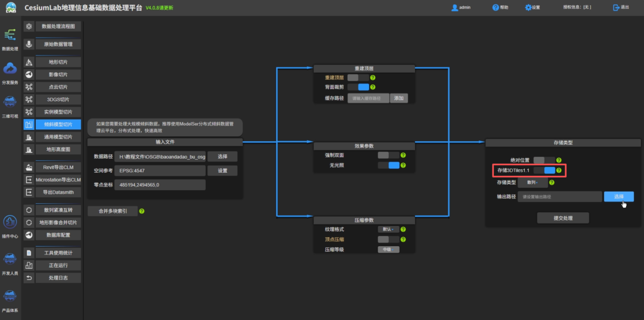644x320 pixels.
Task: Click gear icon beside 数据处理流程图
Action: 29,27
